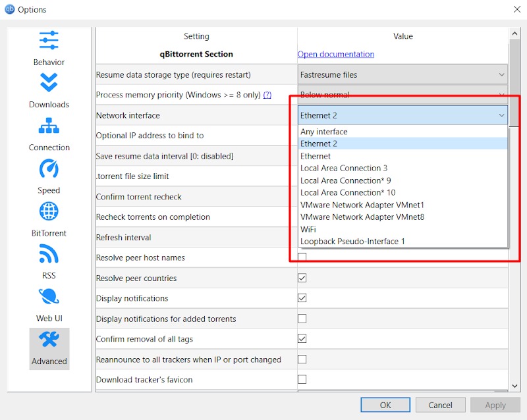Click the qBittorrent Section heading
The image size is (527, 420).
point(196,54)
